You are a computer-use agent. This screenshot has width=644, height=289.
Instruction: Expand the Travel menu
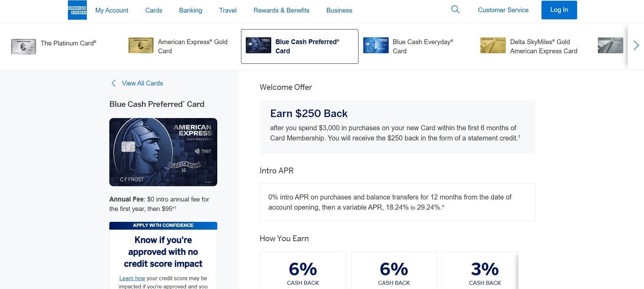(228, 11)
